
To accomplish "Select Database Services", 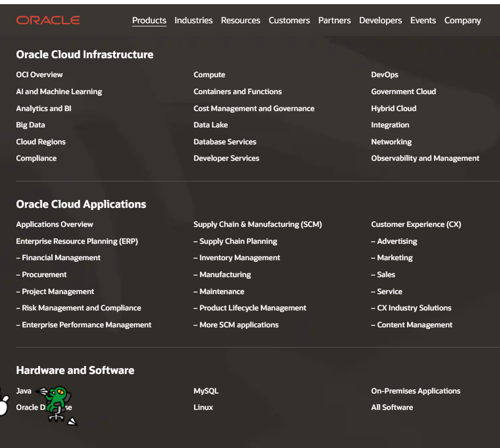I will tap(225, 142).
